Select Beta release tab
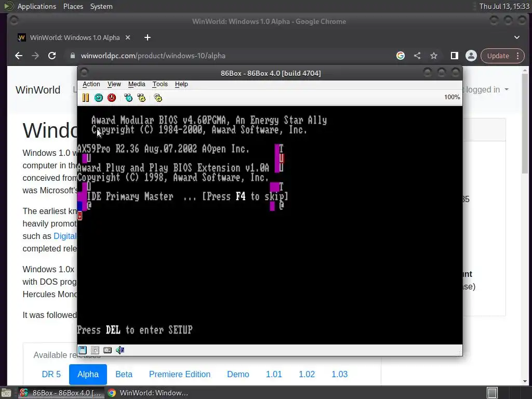Screen dimensions: 532x399 click(x=124, y=374)
